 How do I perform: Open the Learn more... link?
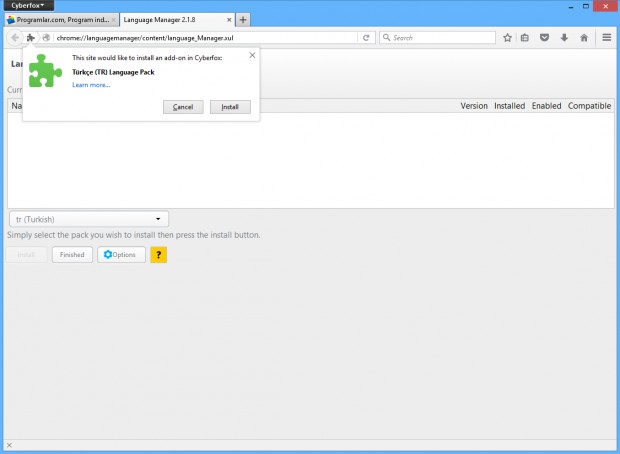coord(91,85)
